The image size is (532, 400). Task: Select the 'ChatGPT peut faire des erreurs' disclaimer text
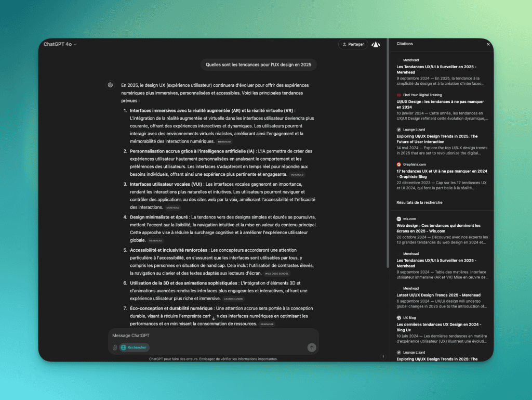click(x=213, y=359)
